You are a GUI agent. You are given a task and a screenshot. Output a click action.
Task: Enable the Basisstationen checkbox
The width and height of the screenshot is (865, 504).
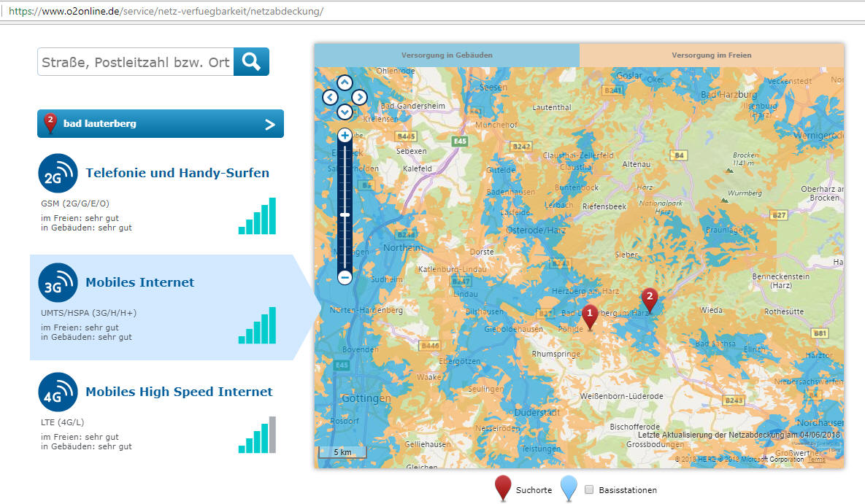[589, 490]
